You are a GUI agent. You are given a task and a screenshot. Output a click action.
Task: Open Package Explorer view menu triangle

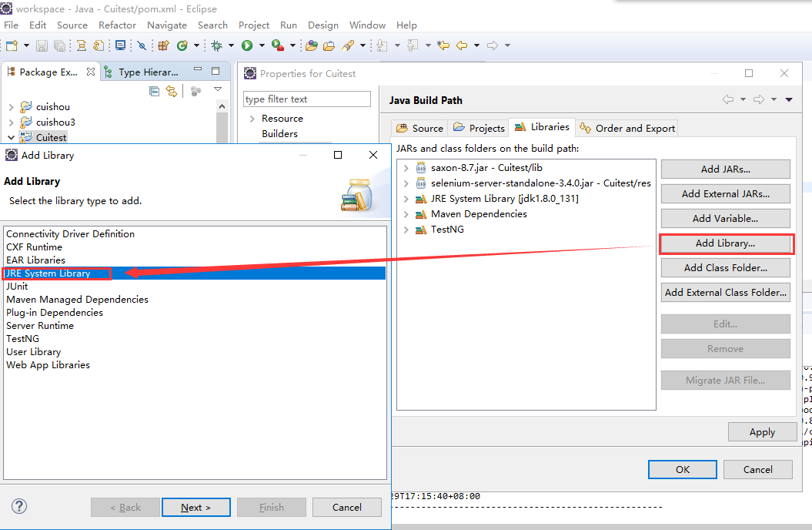(218, 89)
